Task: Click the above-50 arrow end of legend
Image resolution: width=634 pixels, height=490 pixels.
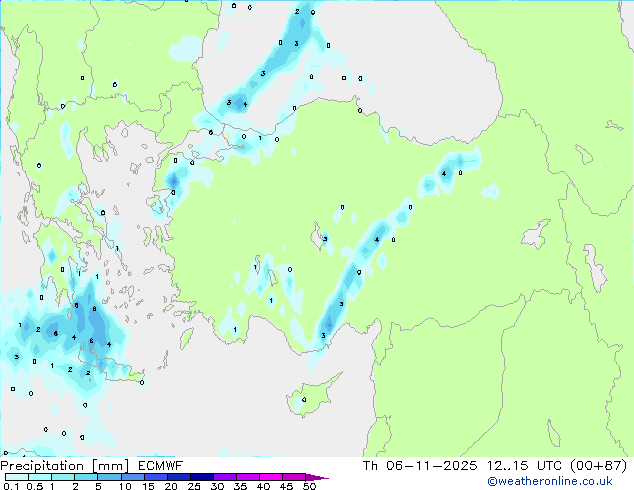Action: point(317,477)
